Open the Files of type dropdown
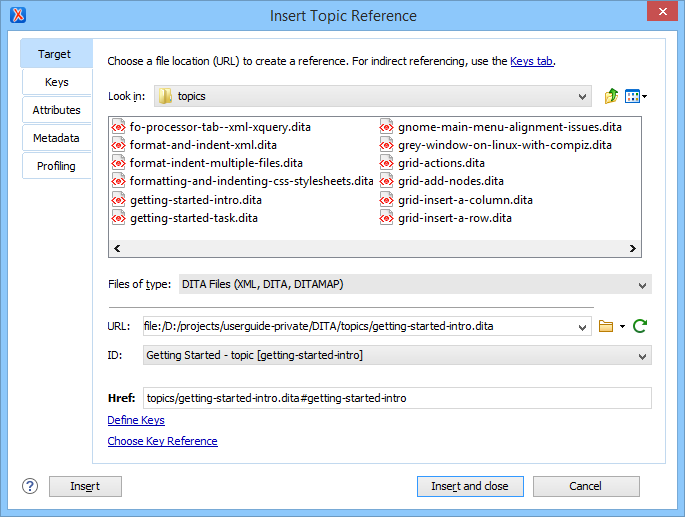Screen dimensions: 685x517 click(642, 285)
